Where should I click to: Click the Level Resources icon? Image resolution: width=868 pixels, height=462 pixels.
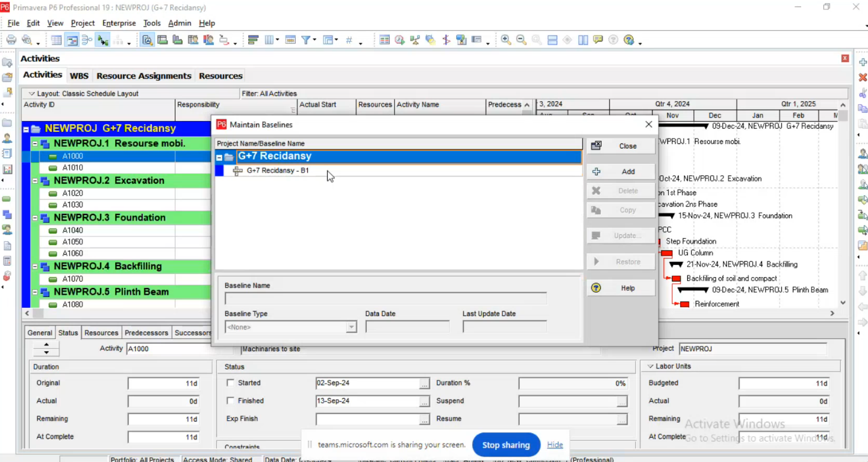coord(415,40)
